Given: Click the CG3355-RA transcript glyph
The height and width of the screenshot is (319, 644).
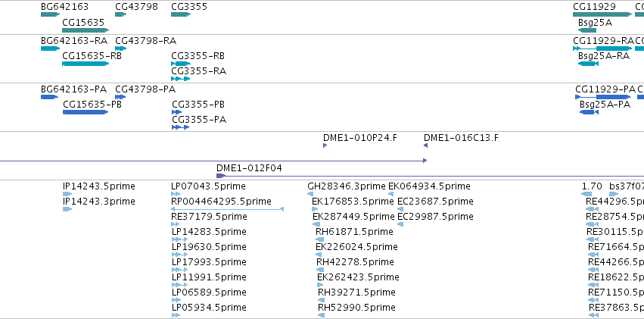Looking at the screenshot, I should tap(181, 79).
